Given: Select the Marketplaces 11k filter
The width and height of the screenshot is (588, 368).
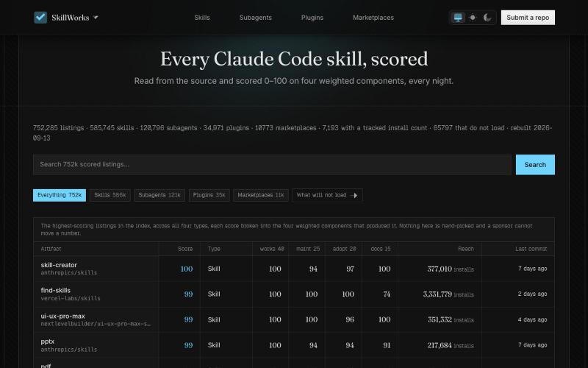Looking at the screenshot, I should click(261, 195).
